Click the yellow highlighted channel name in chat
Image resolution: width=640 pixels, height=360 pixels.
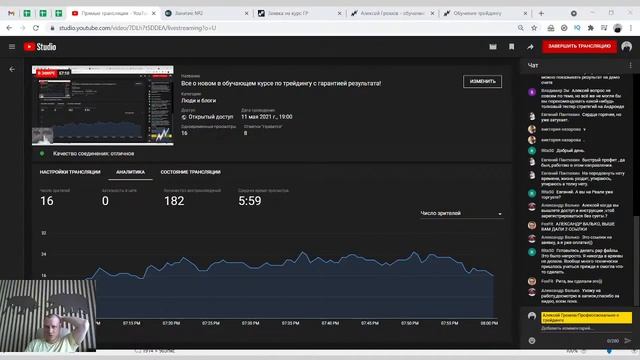pos(586,318)
